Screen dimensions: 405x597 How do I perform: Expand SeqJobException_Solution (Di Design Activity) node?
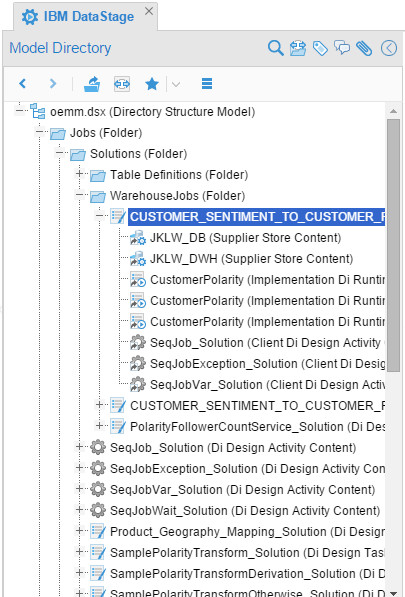click(80, 467)
